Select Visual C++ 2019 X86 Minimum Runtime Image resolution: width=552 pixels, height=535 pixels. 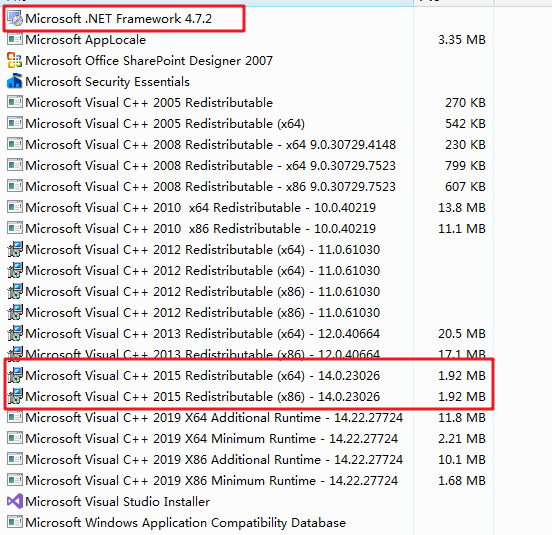[212, 480]
